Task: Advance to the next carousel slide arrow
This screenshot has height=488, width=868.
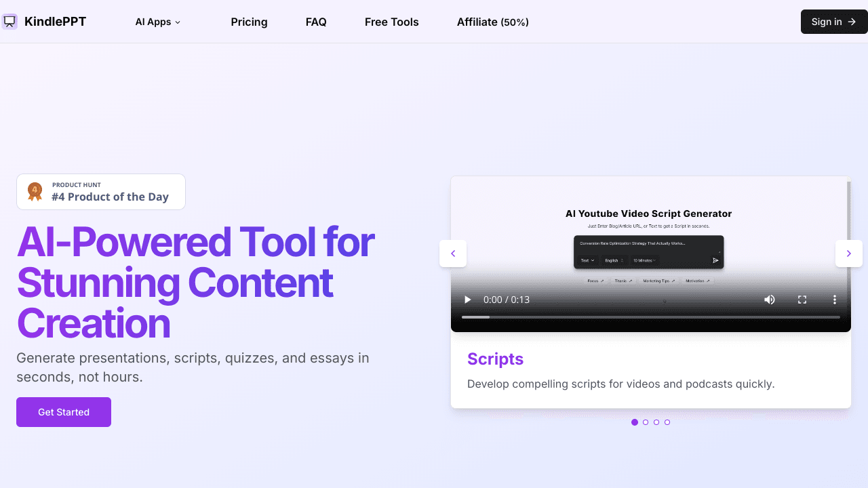Action: click(848, 253)
